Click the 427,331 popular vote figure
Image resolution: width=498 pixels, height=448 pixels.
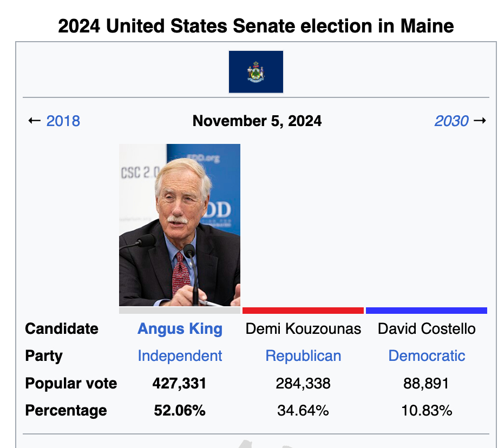pyautogui.click(x=180, y=384)
